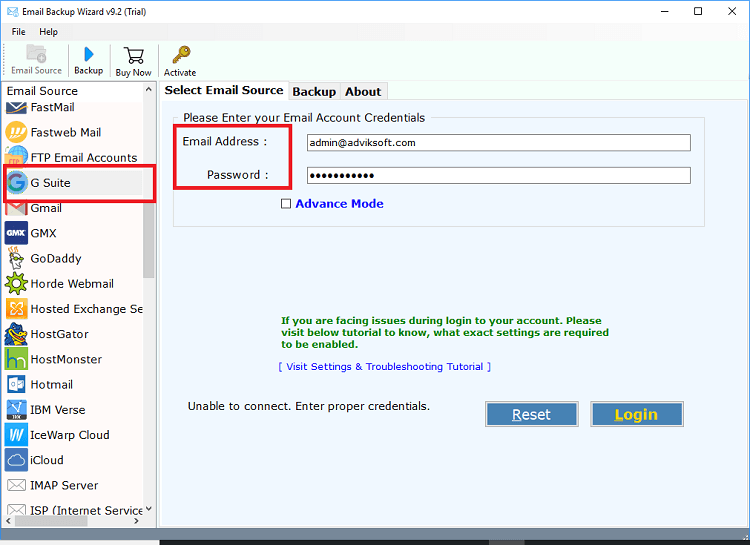The width and height of the screenshot is (750, 545).
Task: Select the IBM Verse icon
Action: coord(16,409)
